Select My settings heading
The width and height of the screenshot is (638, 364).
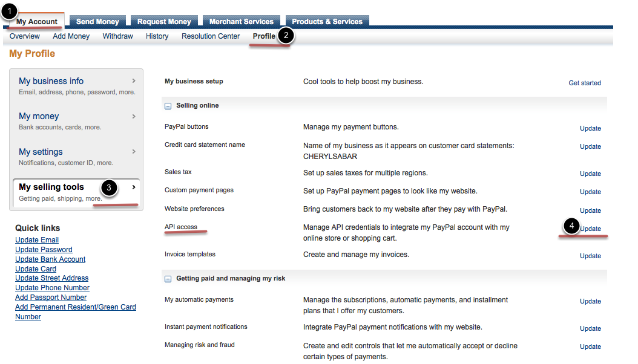[41, 152]
